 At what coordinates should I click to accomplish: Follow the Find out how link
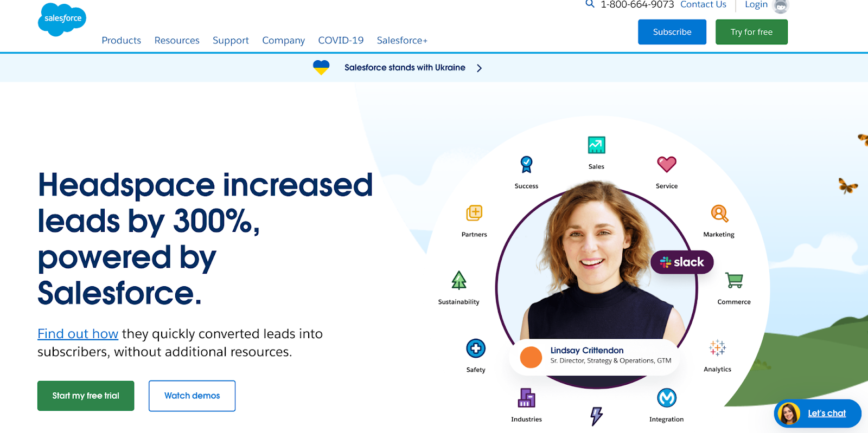[78, 334]
